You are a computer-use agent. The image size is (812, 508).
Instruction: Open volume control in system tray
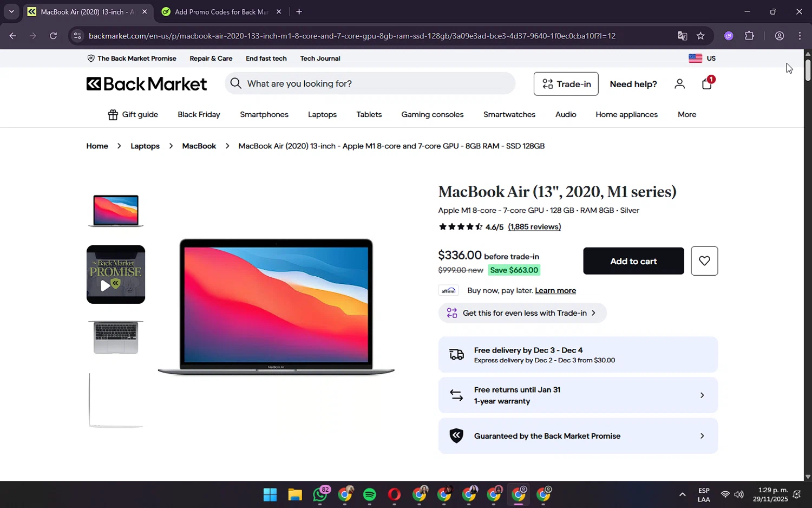(x=739, y=494)
